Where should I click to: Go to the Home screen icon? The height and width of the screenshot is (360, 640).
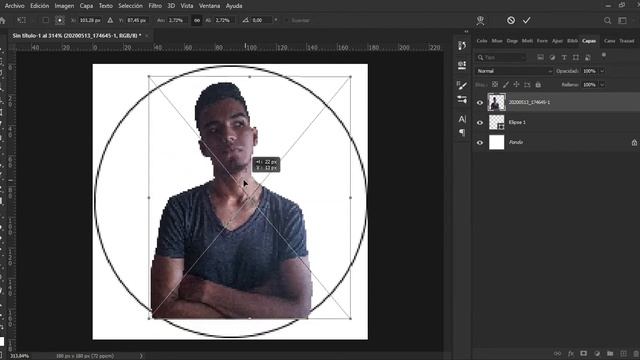[3, 20]
